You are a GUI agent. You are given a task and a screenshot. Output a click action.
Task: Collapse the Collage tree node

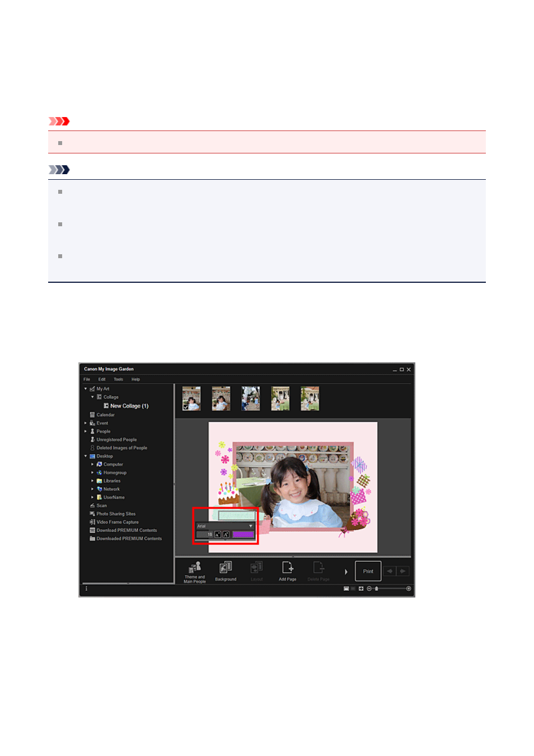[92, 397]
